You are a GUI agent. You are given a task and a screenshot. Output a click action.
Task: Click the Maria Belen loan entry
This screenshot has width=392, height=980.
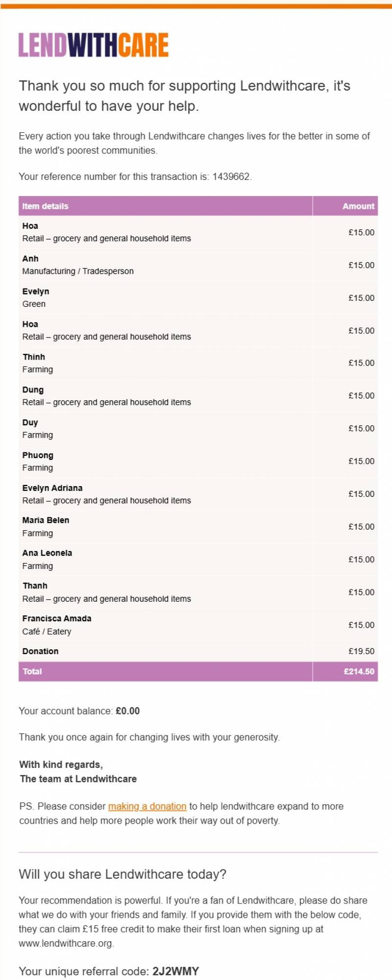[46, 520]
